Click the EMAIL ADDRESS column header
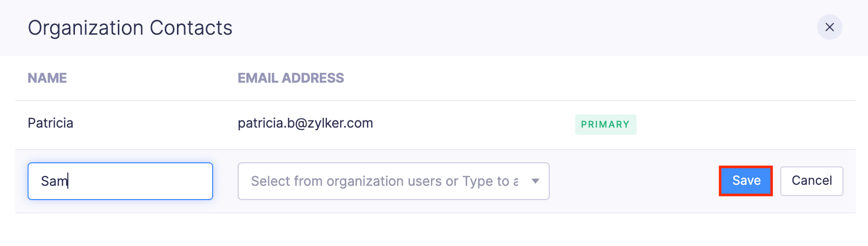Image resolution: width=868 pixels, height=246 pixels. 291,78
